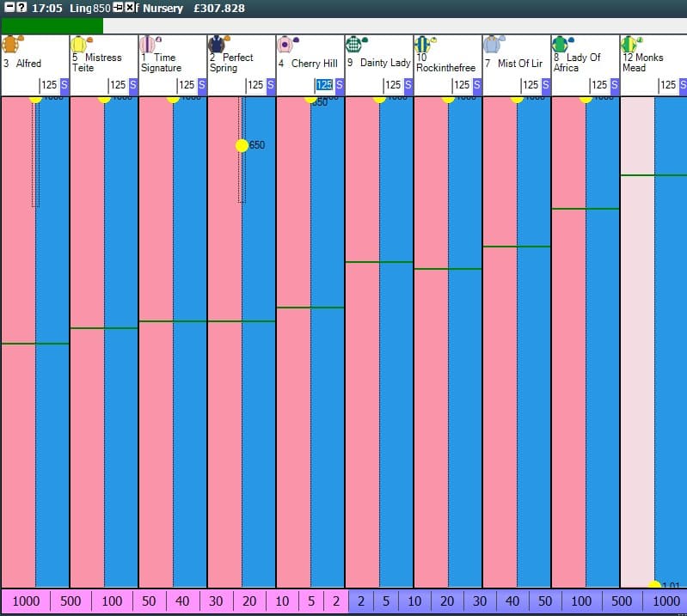Click Time Signature's pink striped silk icon

coord(150,44)
